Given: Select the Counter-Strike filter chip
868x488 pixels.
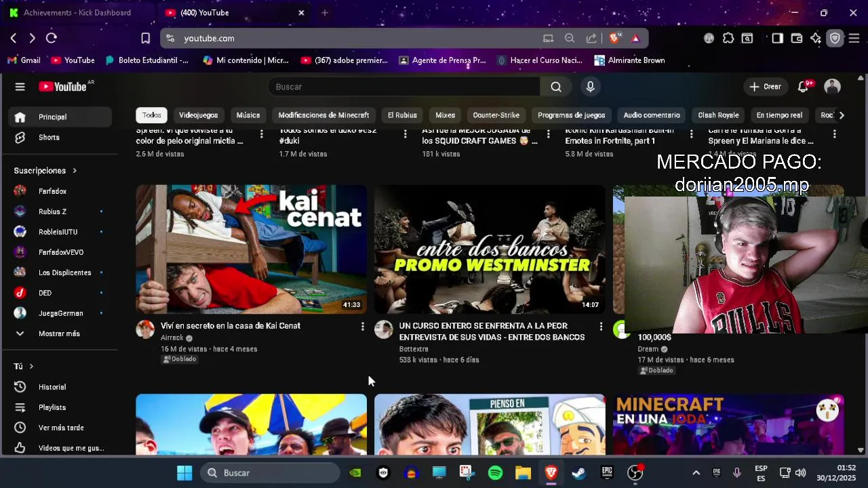Looking at the screenshot, I should click(496, 115).
